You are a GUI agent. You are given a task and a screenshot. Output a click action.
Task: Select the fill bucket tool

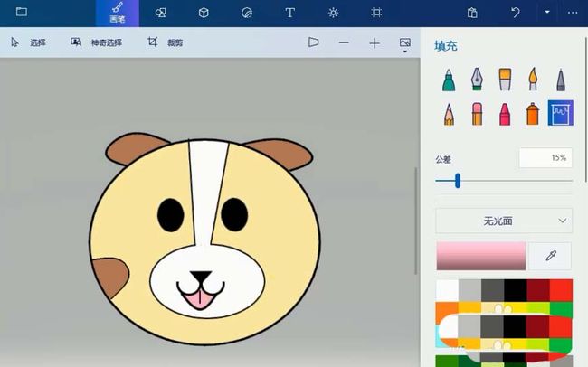pyautogui.click(x=561, y=113)
